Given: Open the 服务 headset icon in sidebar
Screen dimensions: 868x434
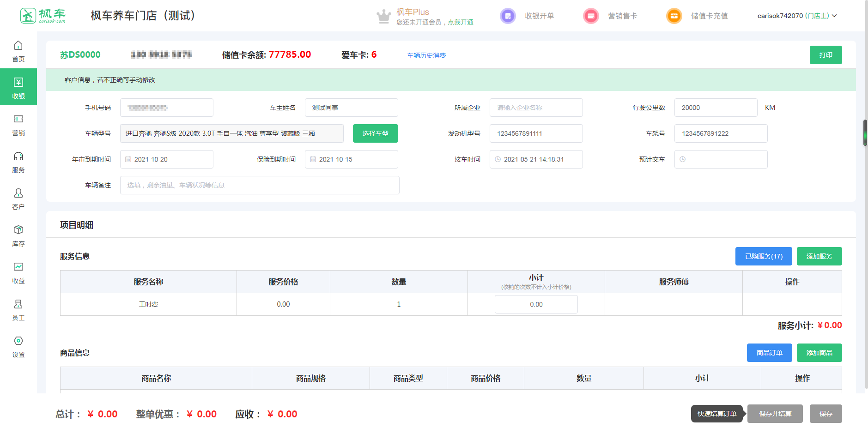Looking at the screenshot, I should click(x=18, y=157).
